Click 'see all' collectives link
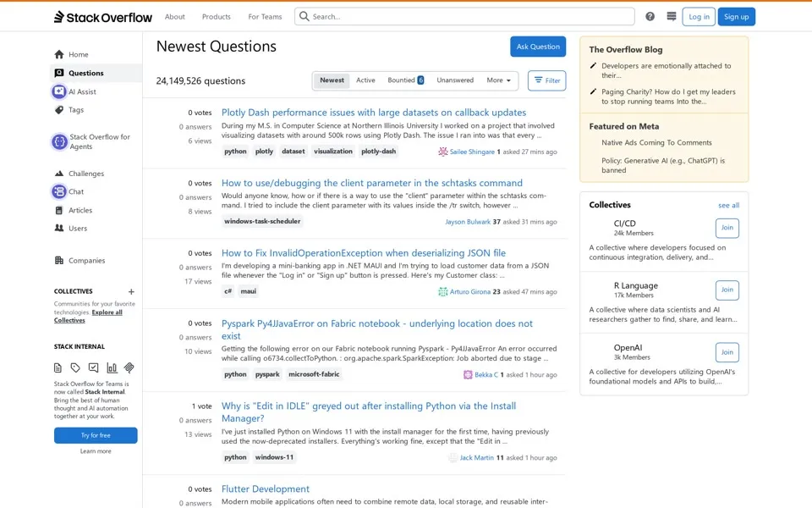812x508 pixels. click(728, 206)
